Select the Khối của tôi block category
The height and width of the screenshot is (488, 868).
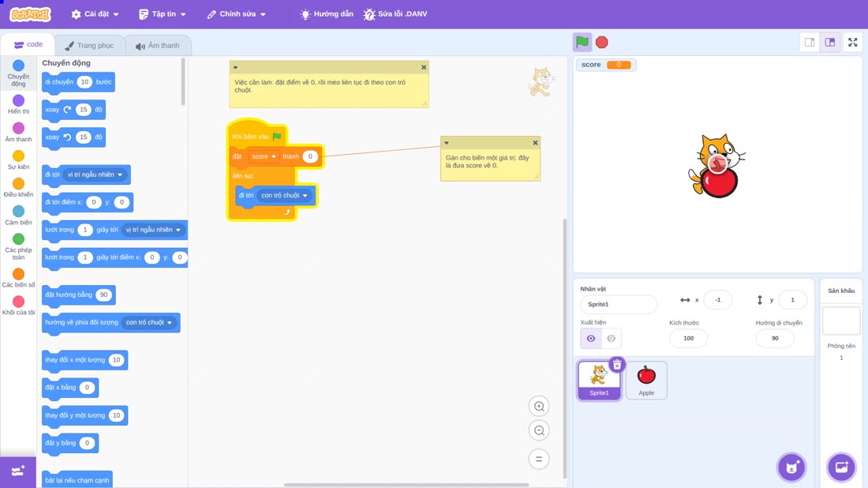[18, 306]
